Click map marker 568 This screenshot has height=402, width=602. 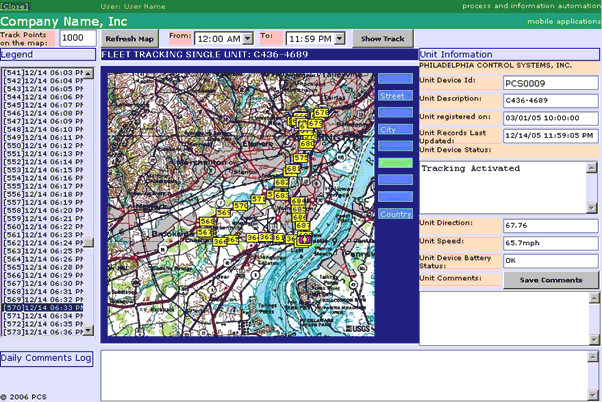pyautogui.click(x=207, y=222)
